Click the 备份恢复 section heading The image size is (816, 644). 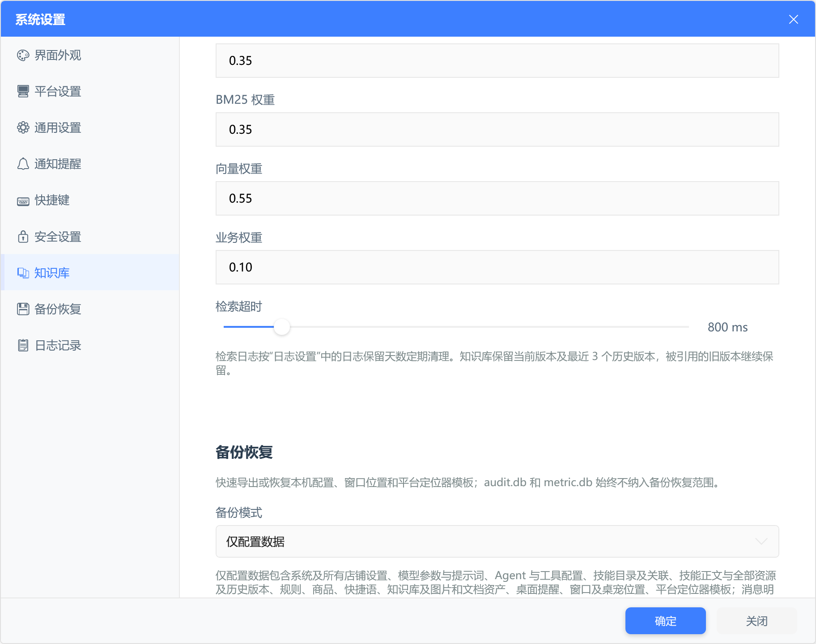pos(244,452)
